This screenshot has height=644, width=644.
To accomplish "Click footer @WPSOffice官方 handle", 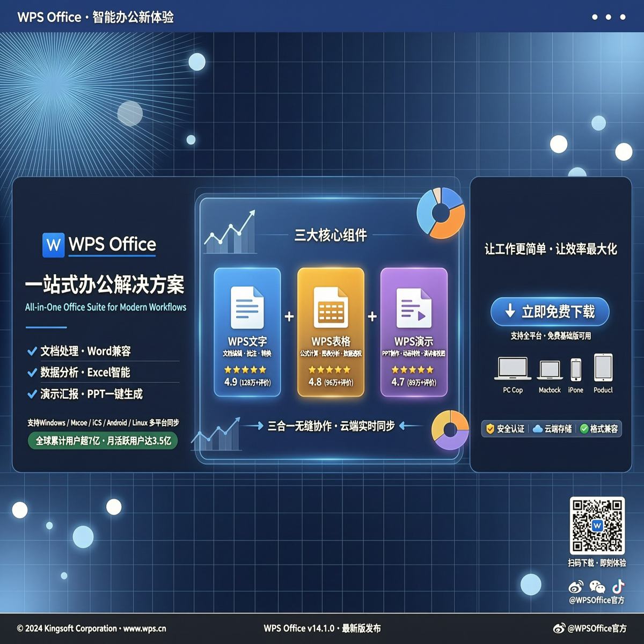I will coord(597,628).
